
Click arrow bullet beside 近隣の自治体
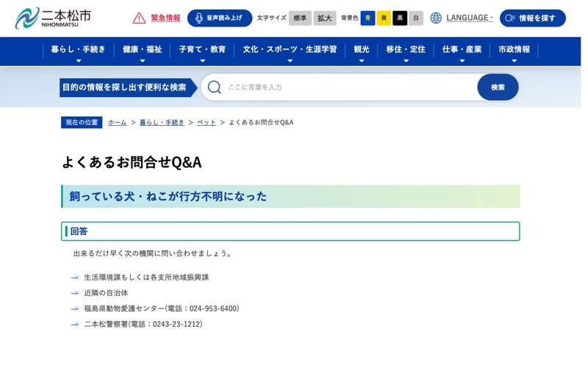tap(75, 293)
